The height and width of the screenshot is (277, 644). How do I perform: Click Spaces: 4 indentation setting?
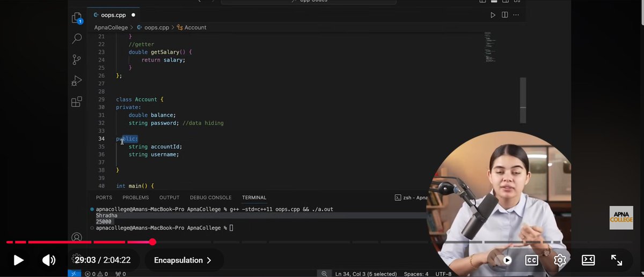(416, 274)
